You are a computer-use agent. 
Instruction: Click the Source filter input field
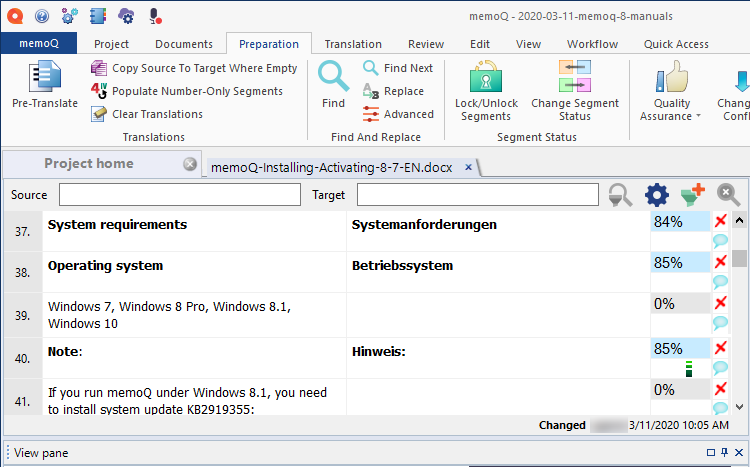point(180,195)
